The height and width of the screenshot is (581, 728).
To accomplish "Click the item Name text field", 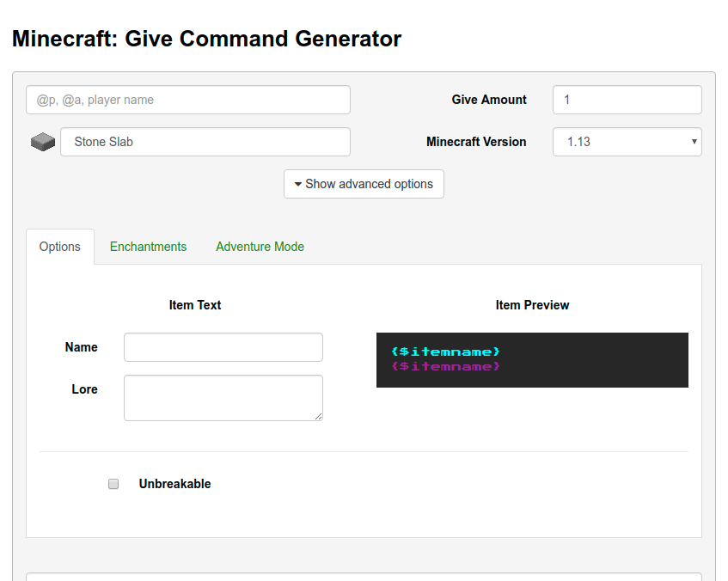I will coord(223,347).
